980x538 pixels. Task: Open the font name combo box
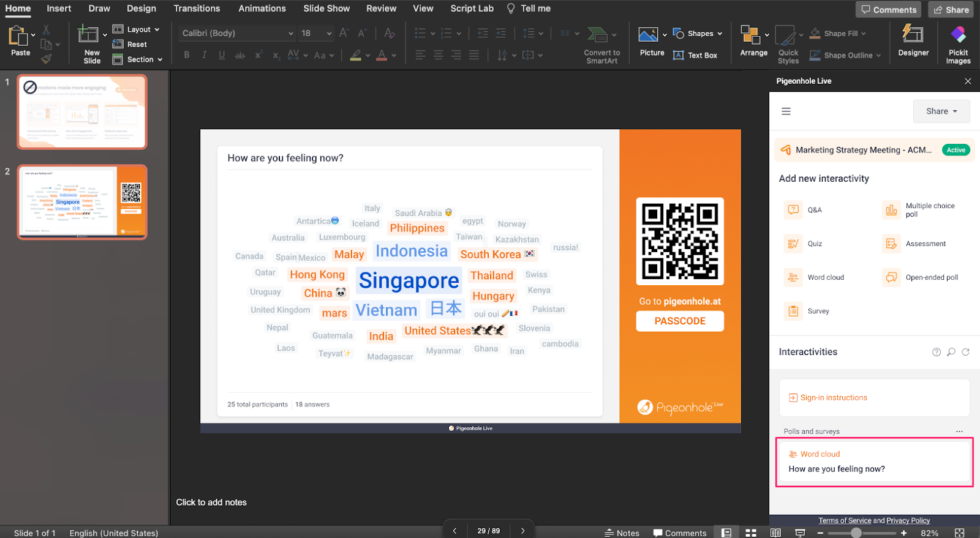pos(237,33)
